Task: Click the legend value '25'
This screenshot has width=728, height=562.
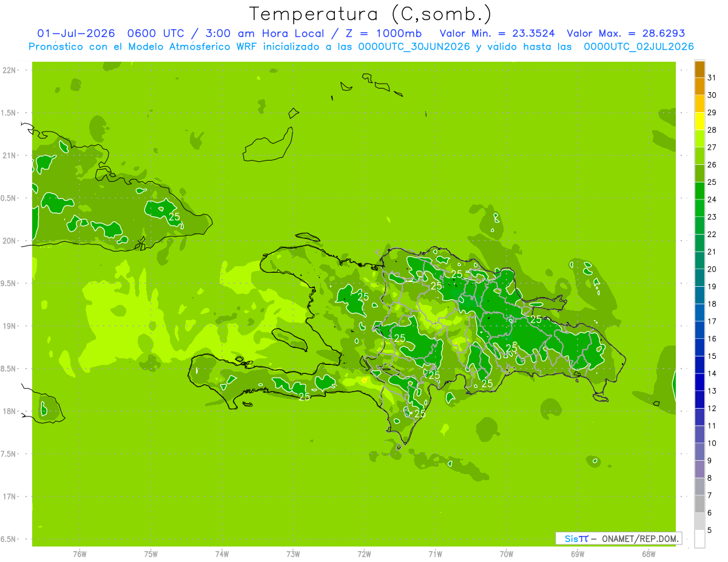Action: [712, 182]
